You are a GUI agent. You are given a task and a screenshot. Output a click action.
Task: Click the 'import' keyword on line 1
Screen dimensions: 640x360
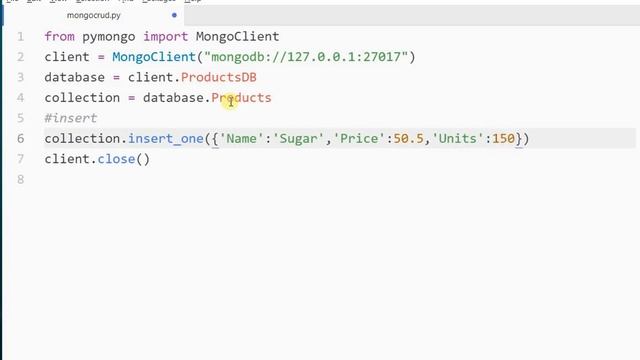point(165,37)
